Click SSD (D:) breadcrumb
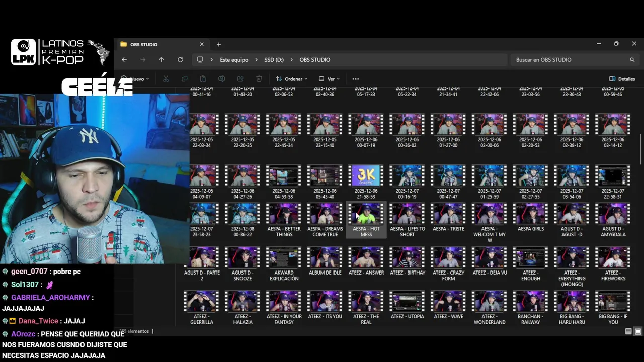The height and width of the screenshot is (362, 644). pos(274,60)
